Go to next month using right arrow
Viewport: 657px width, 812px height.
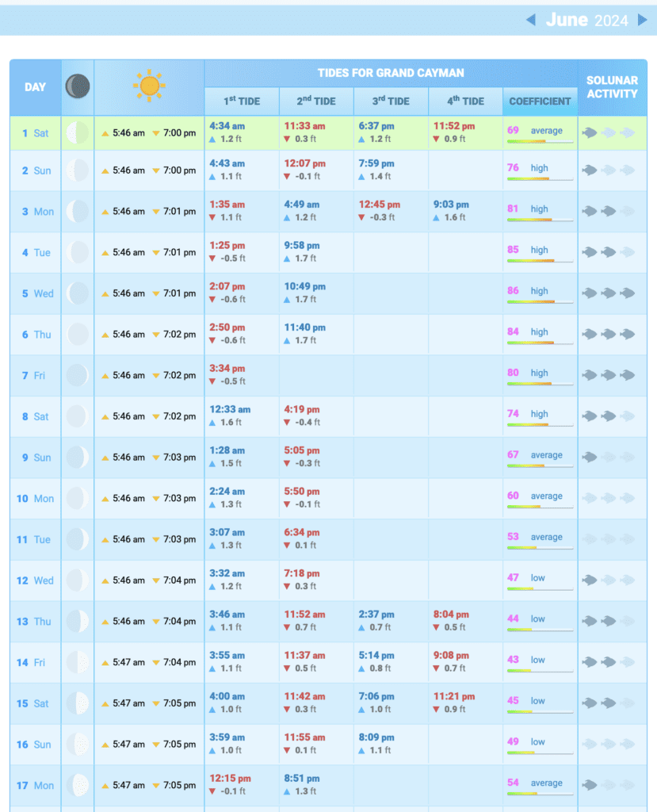[643, 20]
